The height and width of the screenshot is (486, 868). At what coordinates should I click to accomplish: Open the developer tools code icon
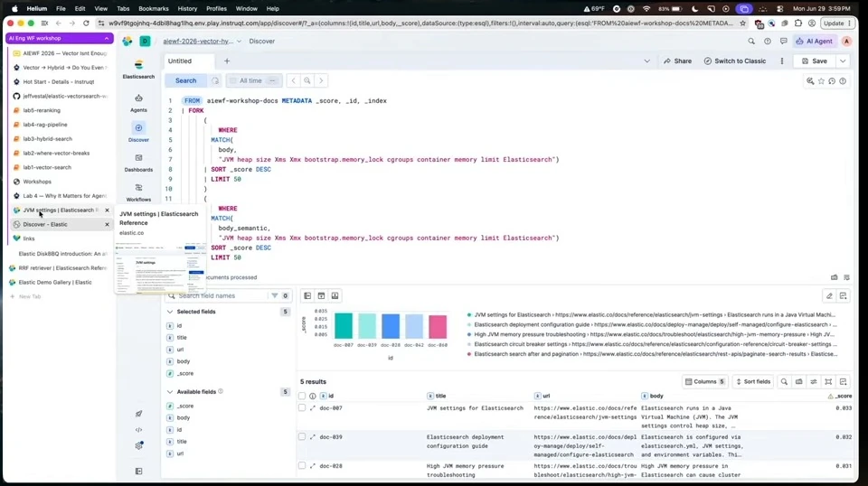[138, 430]
